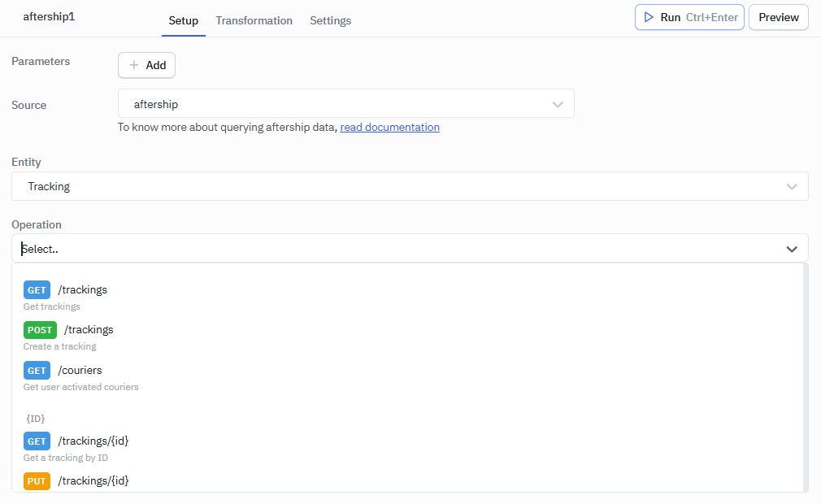Viewport: 821px width, 504px height.
Task: Click the Entity label
Action: 26,163
